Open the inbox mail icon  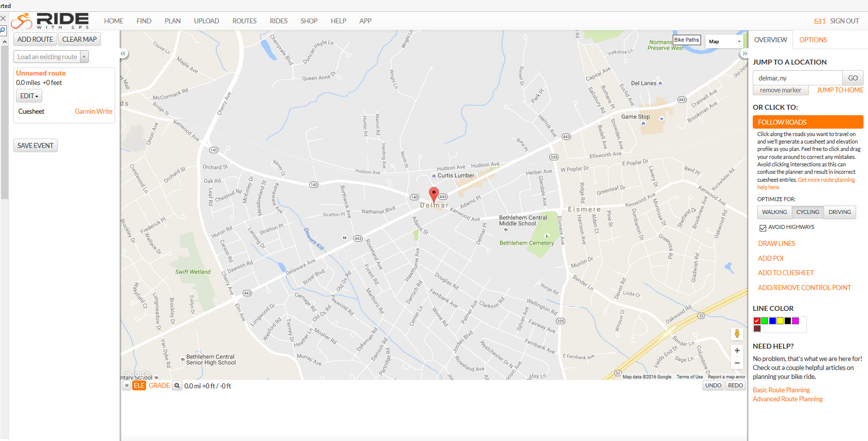pyautogui.click(x=818, y=21)
